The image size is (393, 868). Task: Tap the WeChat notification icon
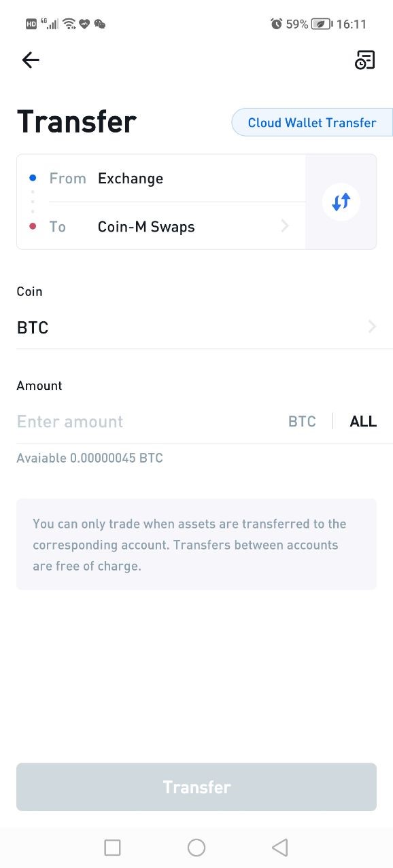100,24
